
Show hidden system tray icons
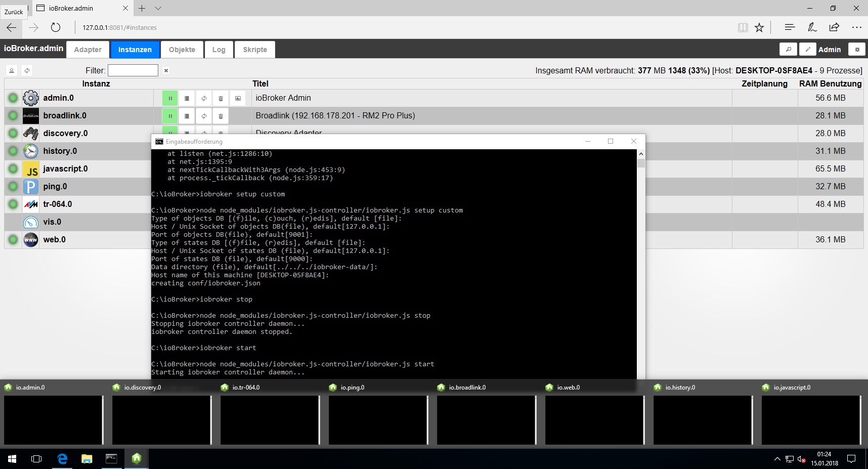(x=777, y=459)
